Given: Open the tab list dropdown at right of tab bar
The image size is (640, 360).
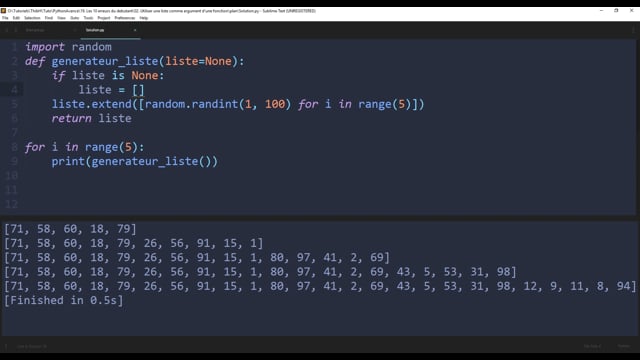Looking at the screenshot, I should tap(633, 30).
